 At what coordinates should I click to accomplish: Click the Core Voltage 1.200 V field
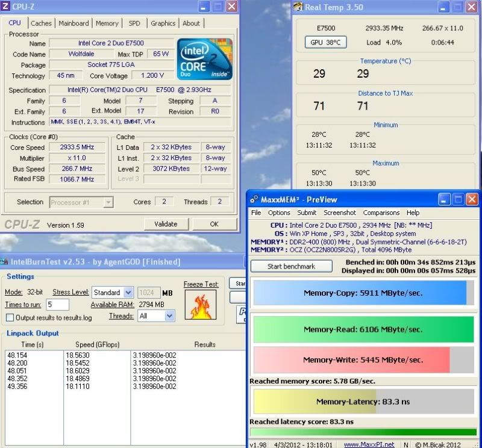152,75
